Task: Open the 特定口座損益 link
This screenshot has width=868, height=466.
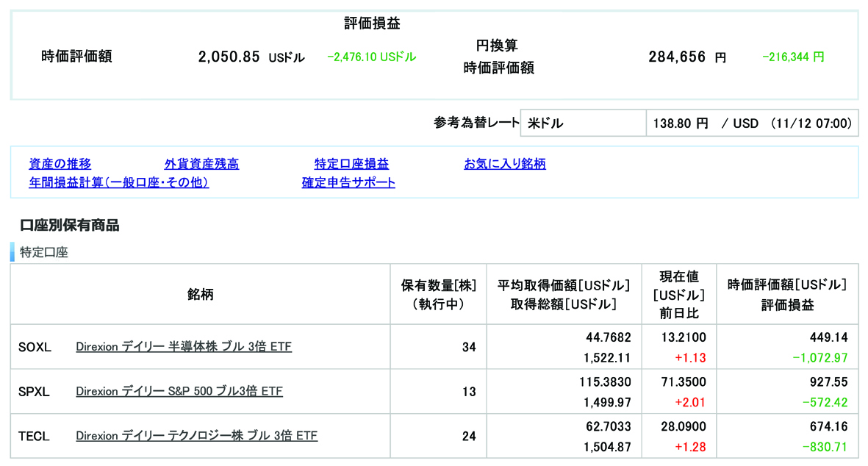Action: click(351, 164)
